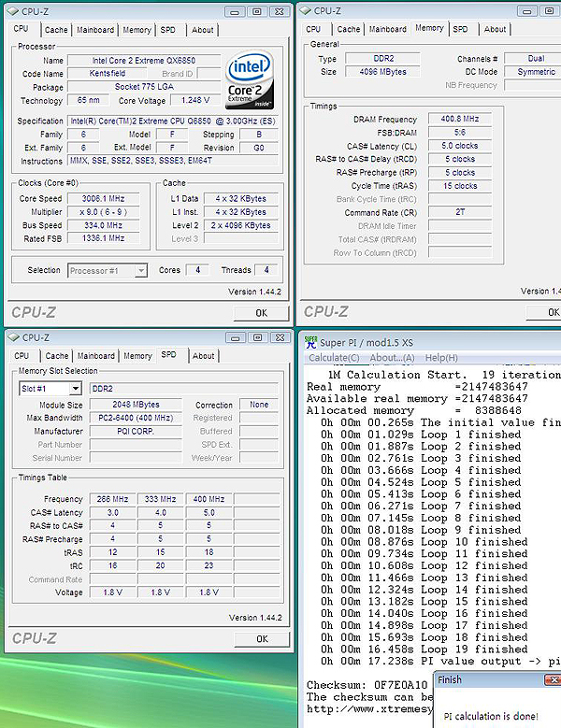This screenshot has width=561, height=728.
Task: Switch to Mainboard tab in Memory window
Action: (387, 29)
